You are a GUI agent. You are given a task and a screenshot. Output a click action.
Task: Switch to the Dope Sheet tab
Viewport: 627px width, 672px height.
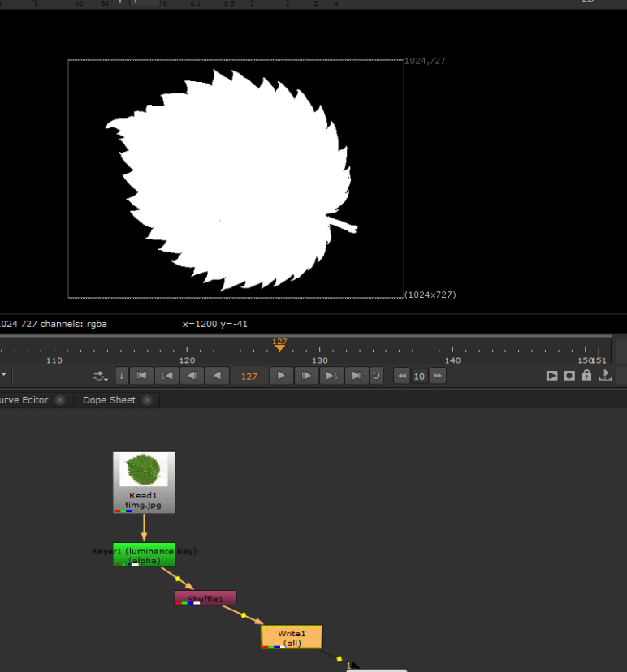(110, 400)
